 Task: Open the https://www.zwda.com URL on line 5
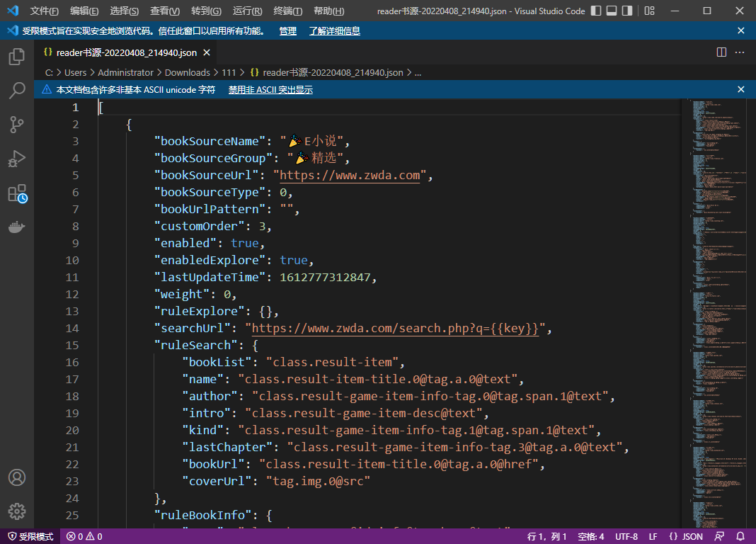350,175
